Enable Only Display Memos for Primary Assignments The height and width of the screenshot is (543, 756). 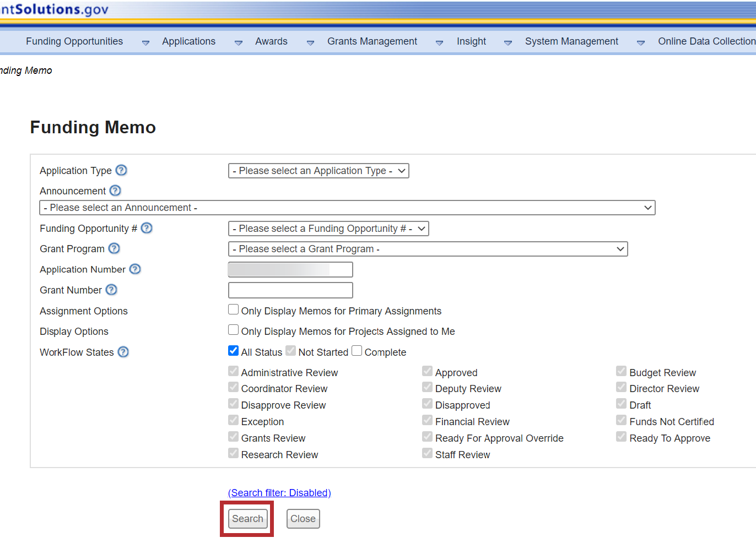(234, 309)
